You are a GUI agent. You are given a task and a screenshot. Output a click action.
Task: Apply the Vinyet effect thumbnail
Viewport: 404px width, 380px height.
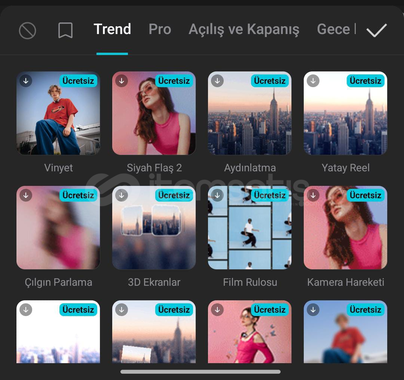[x=58, y=113]
